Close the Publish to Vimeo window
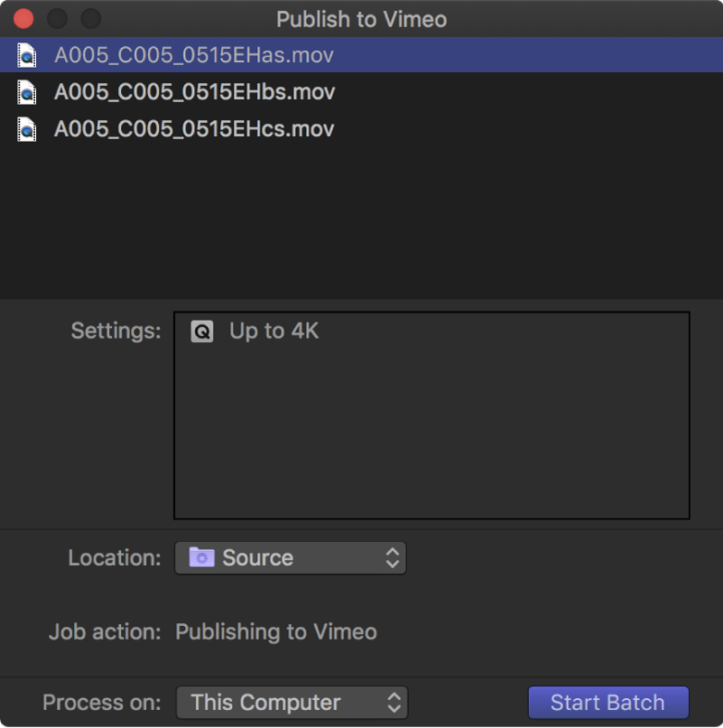723x728 pixels. click(23, 19)
